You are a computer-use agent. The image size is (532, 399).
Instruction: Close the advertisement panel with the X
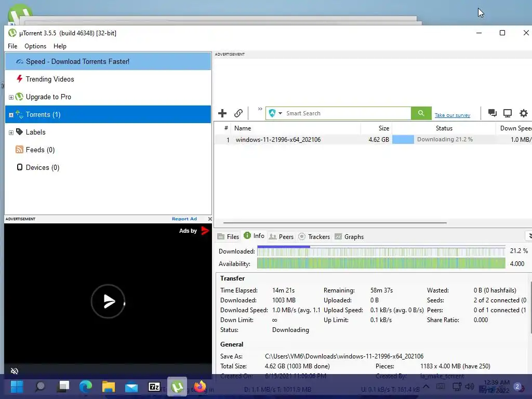coord(210,219)
